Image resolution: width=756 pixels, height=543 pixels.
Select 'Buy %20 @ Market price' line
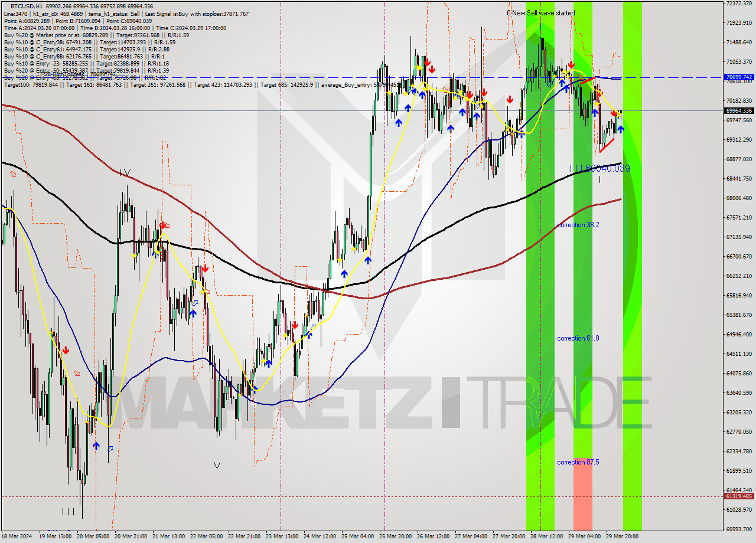pyautogui.click(x=96, y=35)
